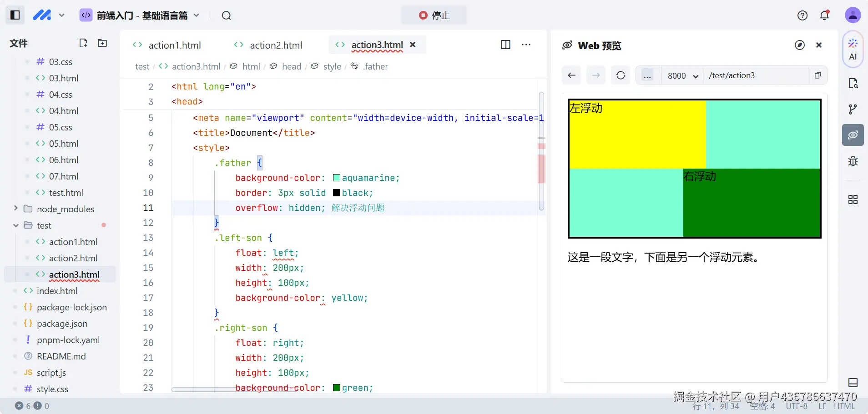Click the .father breadcrumb item
The width and height of the screenshot is (868, 414).
point(376,66)
